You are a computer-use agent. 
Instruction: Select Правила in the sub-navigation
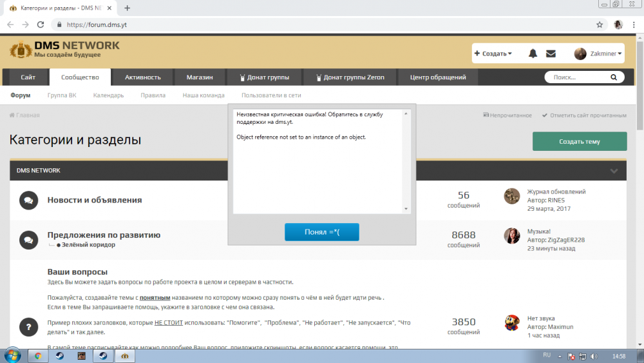coord(153,95)
